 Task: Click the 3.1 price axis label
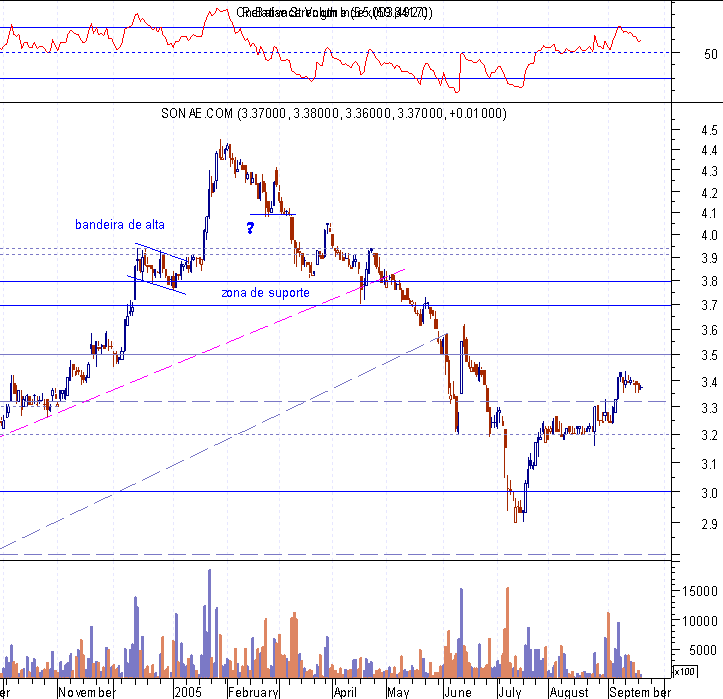(709, 464)
